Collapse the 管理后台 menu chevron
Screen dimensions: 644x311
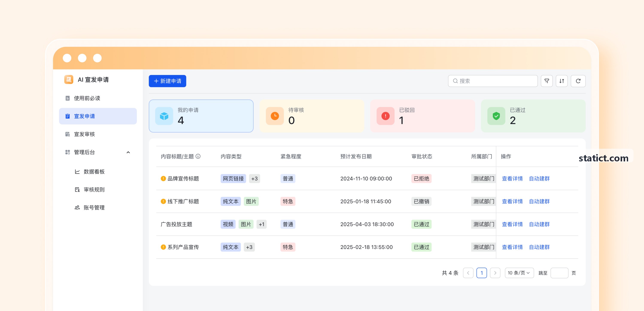point(128,152)
